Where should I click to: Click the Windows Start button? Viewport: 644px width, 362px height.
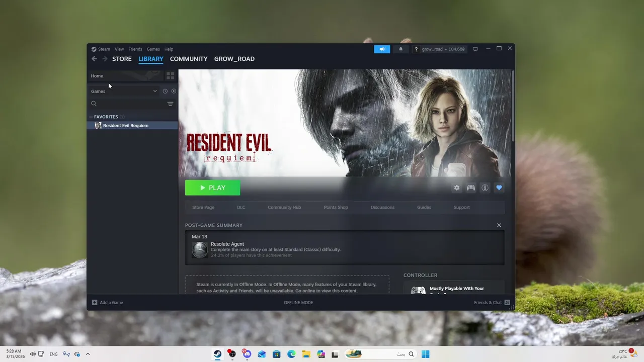click(x=425, y=354)
